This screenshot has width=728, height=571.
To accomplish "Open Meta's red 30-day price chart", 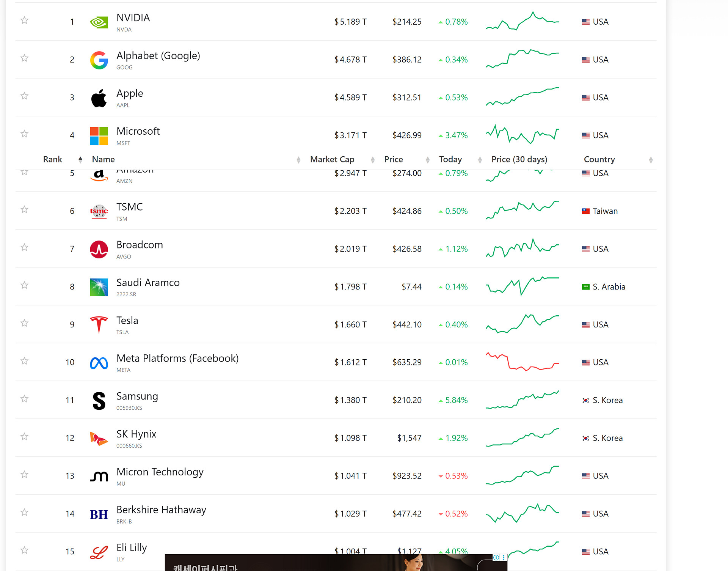I will pos(522,362).
